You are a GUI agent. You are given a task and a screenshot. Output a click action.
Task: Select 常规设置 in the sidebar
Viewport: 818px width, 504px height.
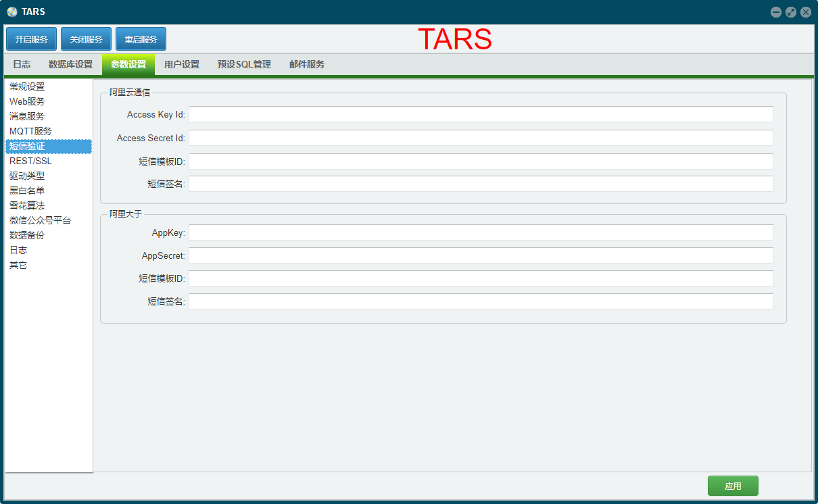click(49, 86)
